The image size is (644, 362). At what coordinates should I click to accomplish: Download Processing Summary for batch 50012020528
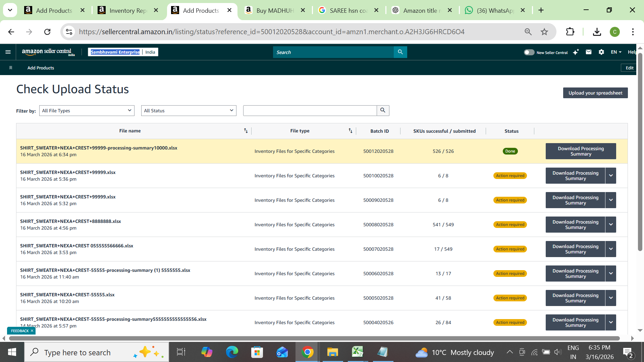(581, 151)
